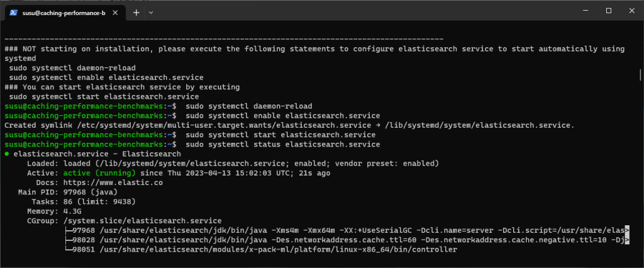Click the "sudo systemctl status elasticsearch.service" command
The width and height of the screenshot is (644, 268).
tap(283, 145)
